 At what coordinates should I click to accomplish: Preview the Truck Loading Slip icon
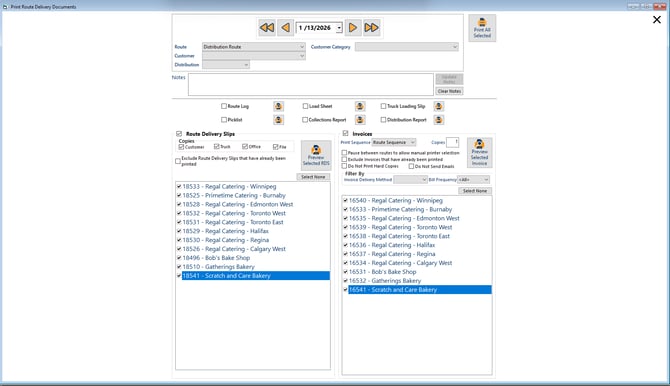click(438, 106)
